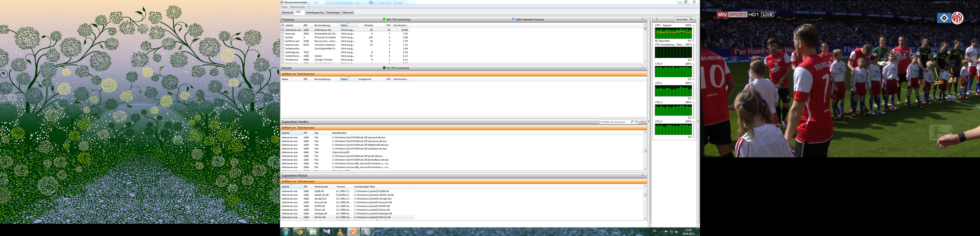Check the dwm.exe process checkbox
980x236 pixels.
283,33
